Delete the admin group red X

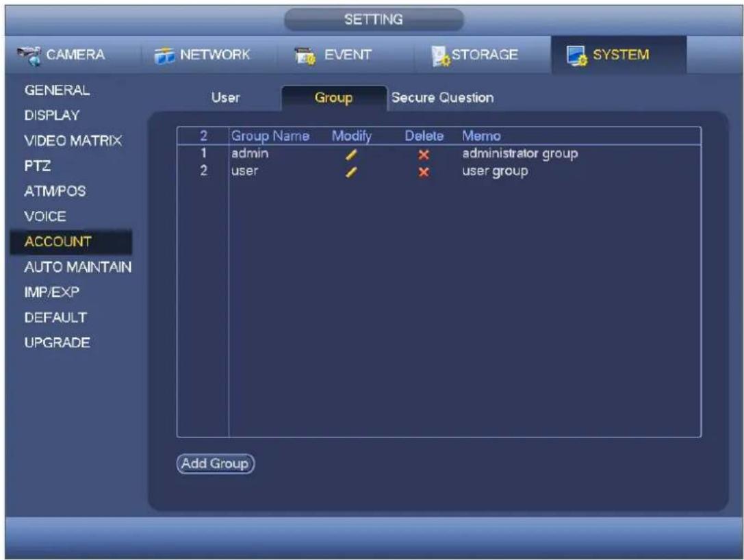[x=424, y=155]
